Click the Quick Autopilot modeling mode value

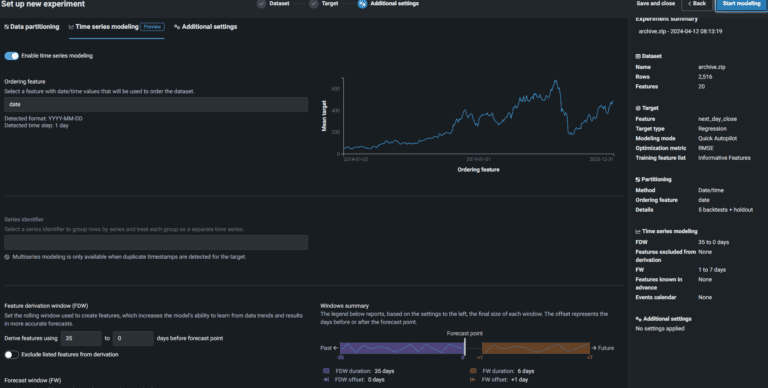[x=717, y=139]
